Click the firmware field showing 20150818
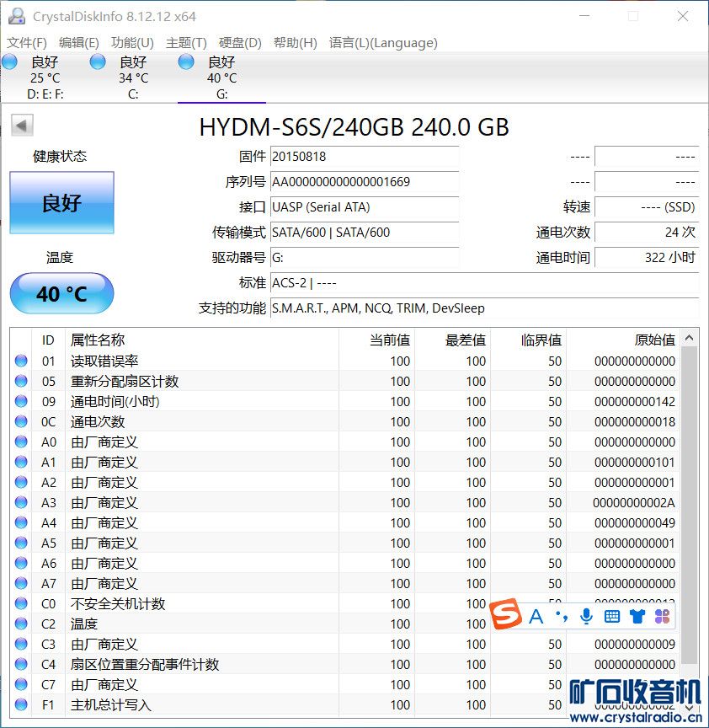Viewport: 709px width, 728px height. point(365,157)
